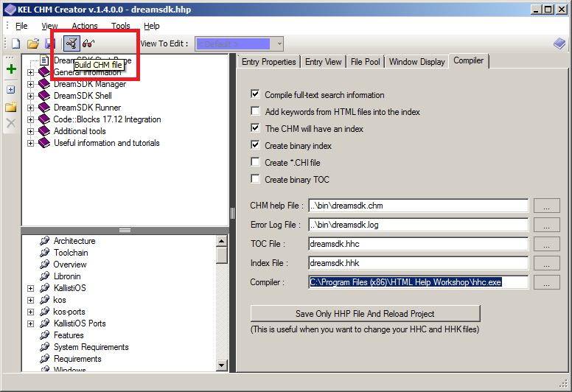Click the grey X delete icon in sidebar
Image resolution: width=572 pixels, height=392 pixels.
pyautogui.click(x=11, y=123)
